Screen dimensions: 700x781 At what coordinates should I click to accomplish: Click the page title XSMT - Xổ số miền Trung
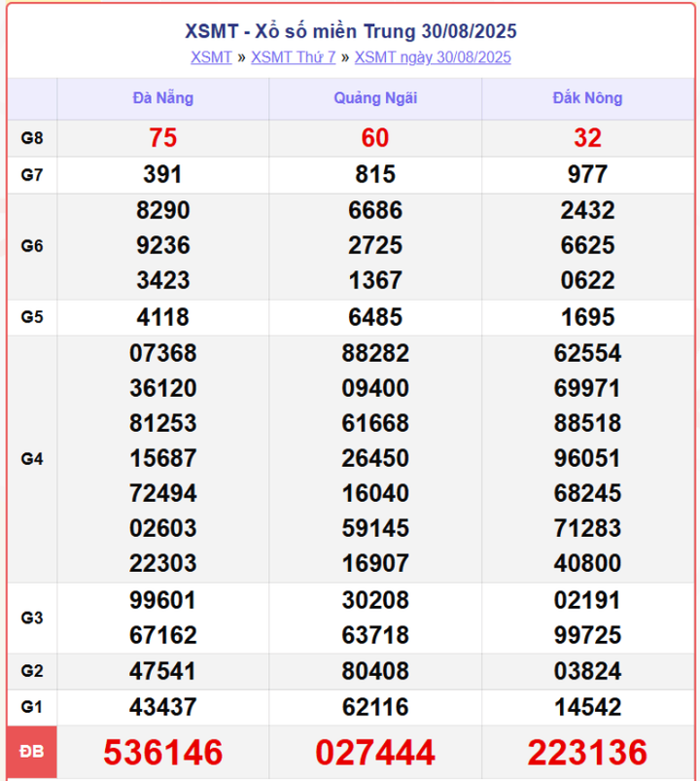(x=350, y=31)
